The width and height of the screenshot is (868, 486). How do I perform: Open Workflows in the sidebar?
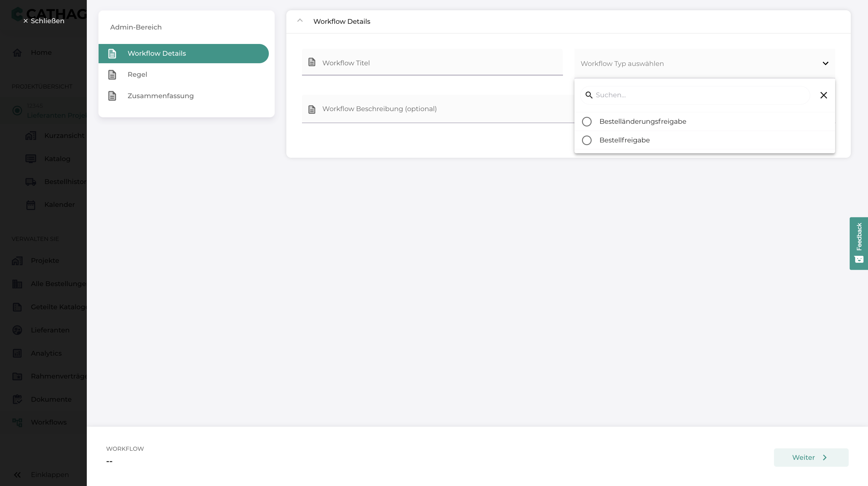click(49, 422)
